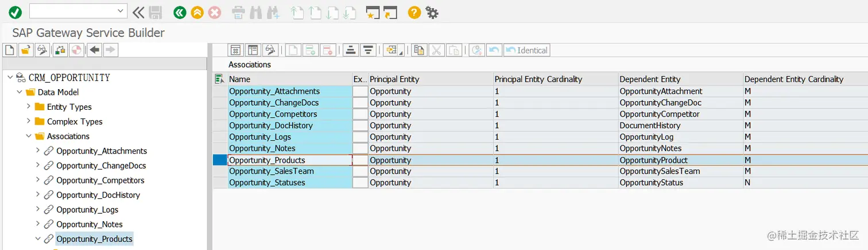The image size is (868, 250).
Task: Collapse Opportunity_Products in the tree
Action: (x=38, y=239)
